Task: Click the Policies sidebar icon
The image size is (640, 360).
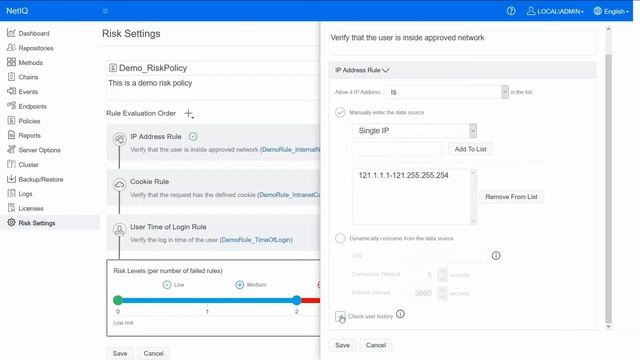Action: 11,121
